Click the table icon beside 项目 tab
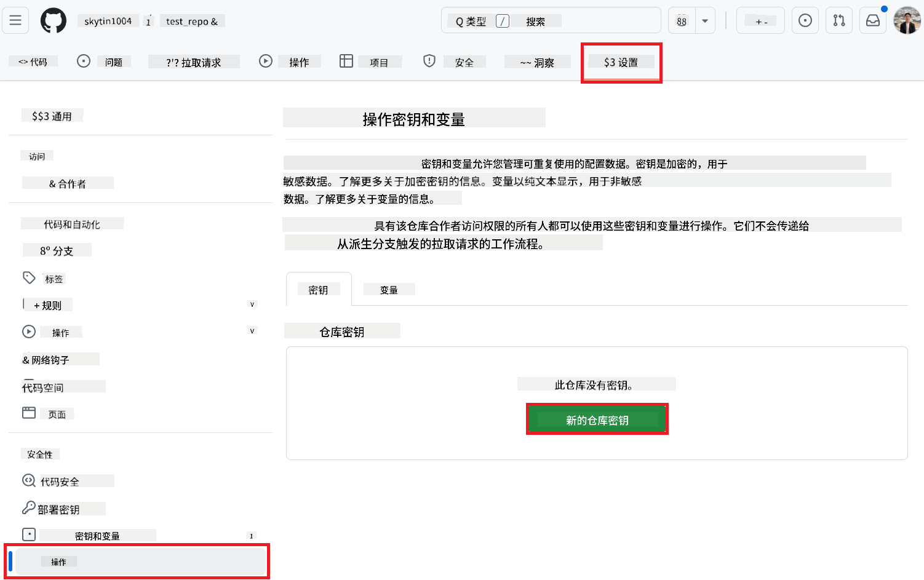The height and width of the screenshot is (580, 924). tap(346, 61)
